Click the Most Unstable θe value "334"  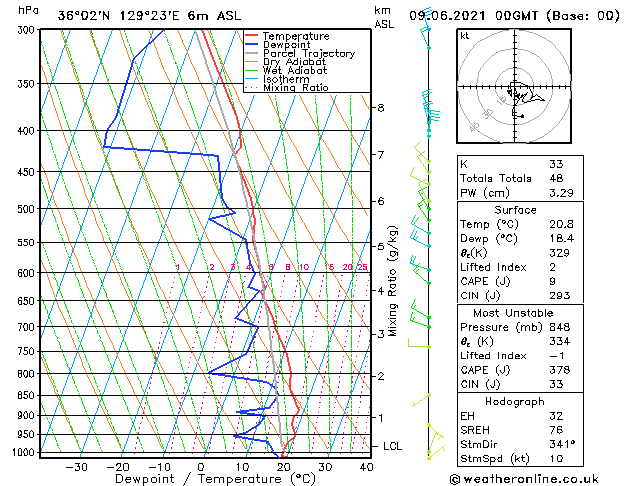click(x=560, y=342)
